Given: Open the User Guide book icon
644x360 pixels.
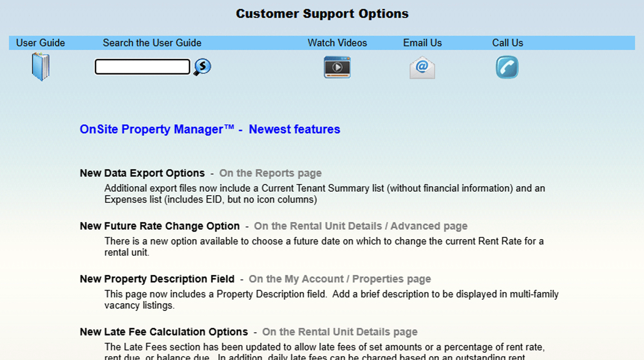Looking at the screenshot, I should [40, 67].
